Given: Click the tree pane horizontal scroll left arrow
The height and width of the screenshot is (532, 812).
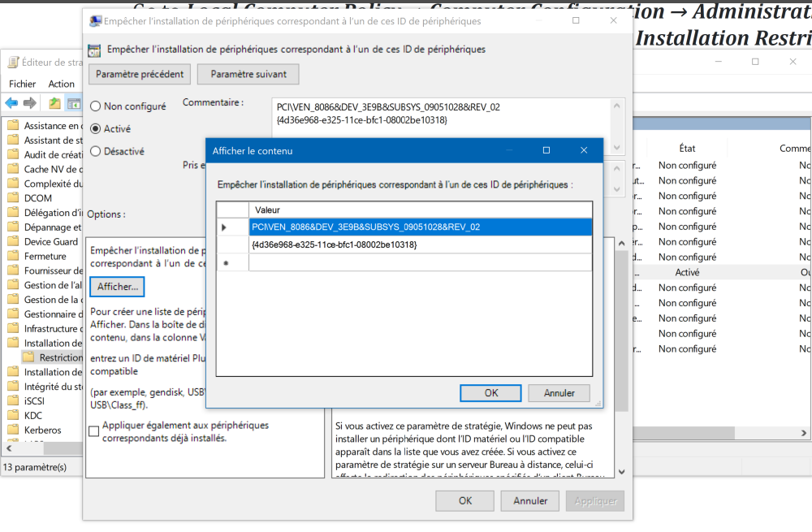Looking at the screenshot, I should [x=9, y=448].
